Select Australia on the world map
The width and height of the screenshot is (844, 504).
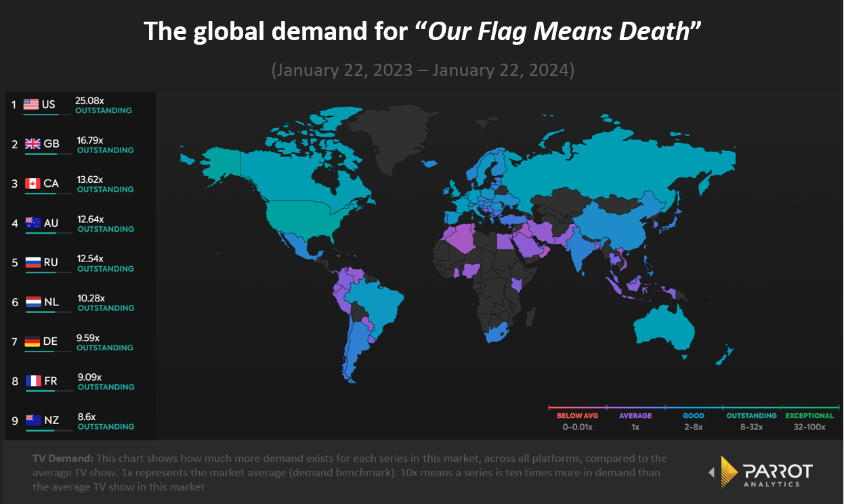tap(662, 327)
